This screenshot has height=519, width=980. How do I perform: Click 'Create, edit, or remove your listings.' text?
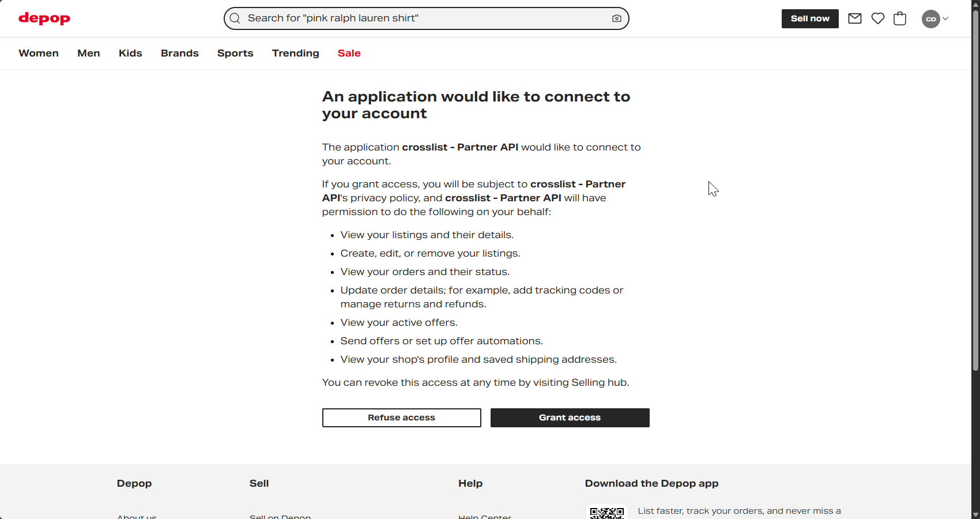coord(431,253)
